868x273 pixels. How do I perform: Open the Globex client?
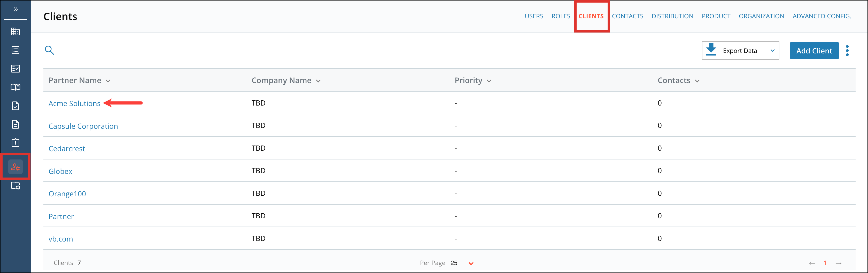point(60,171)
